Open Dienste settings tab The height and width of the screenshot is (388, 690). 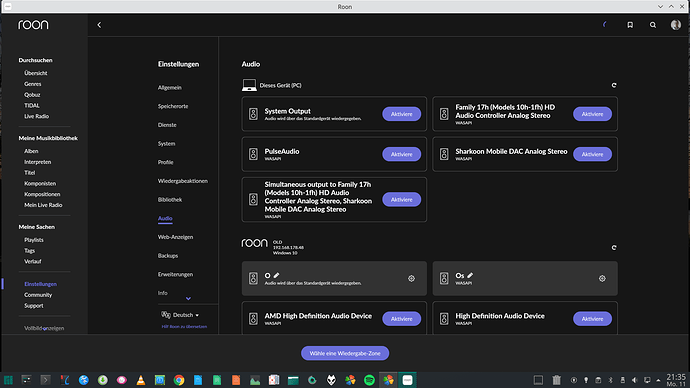[167, 125]
